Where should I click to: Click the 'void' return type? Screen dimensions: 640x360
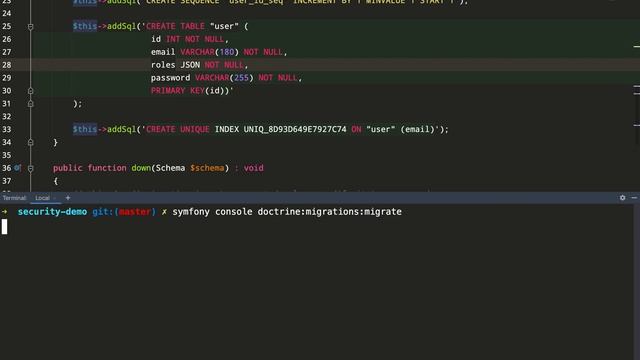(253, 168)
